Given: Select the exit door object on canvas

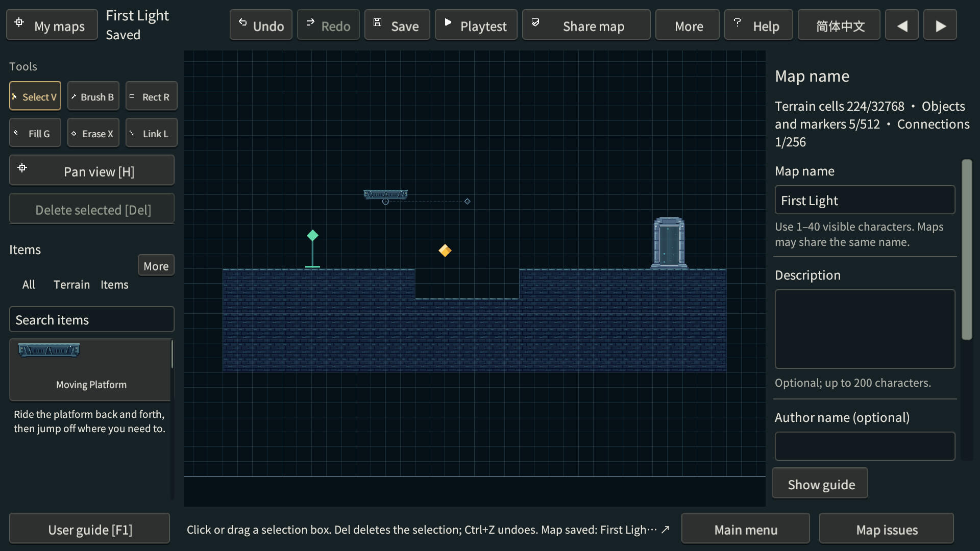Looking at the screenshot, I should click(x=669, y=243).
